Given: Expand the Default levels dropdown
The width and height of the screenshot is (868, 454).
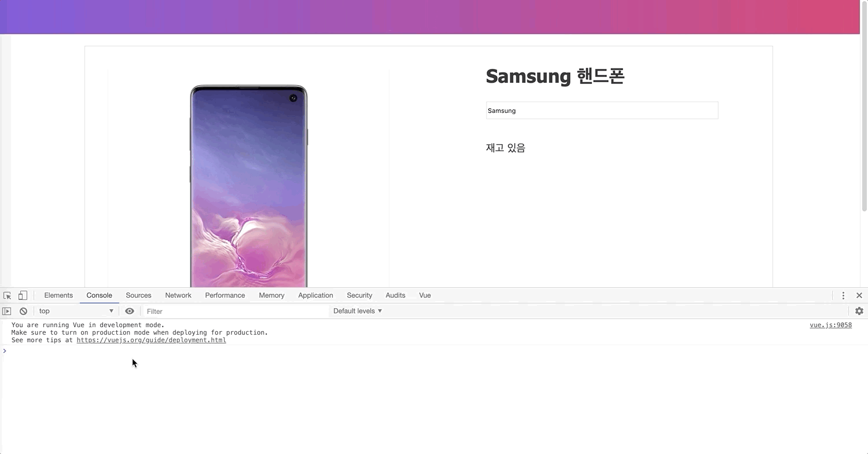Looking at the screenshot, I should [358, 311].
